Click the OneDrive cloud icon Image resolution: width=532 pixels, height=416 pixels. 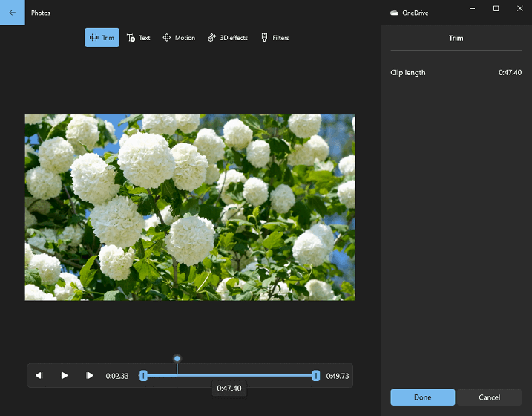coord(394,13)
